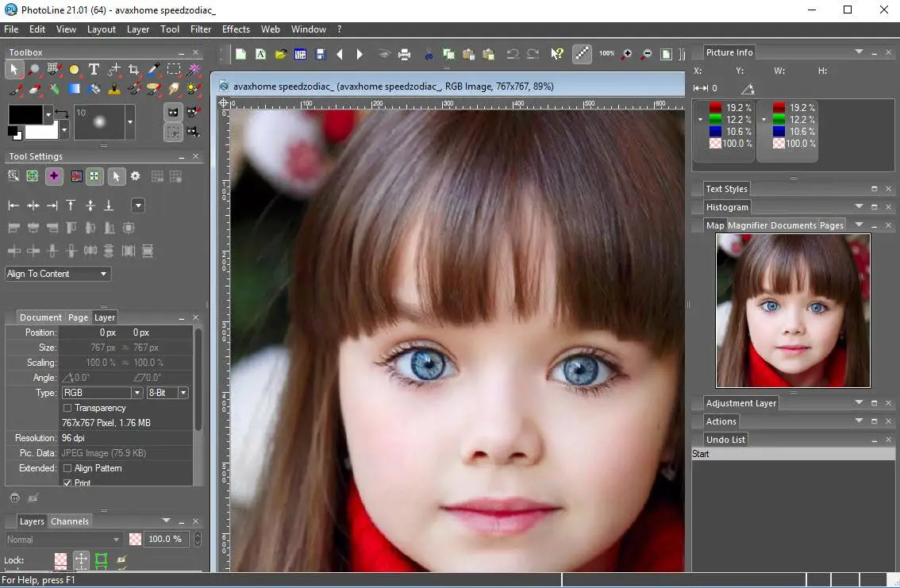
Task: Click the small default colors swatch
Action: tap(15, 133)
